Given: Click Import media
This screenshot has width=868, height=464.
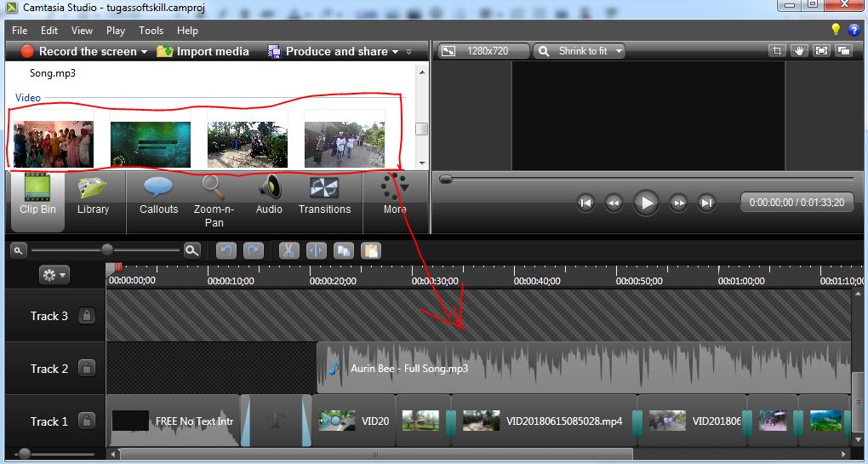Looking at the screenshot, I should click(203, 51).
